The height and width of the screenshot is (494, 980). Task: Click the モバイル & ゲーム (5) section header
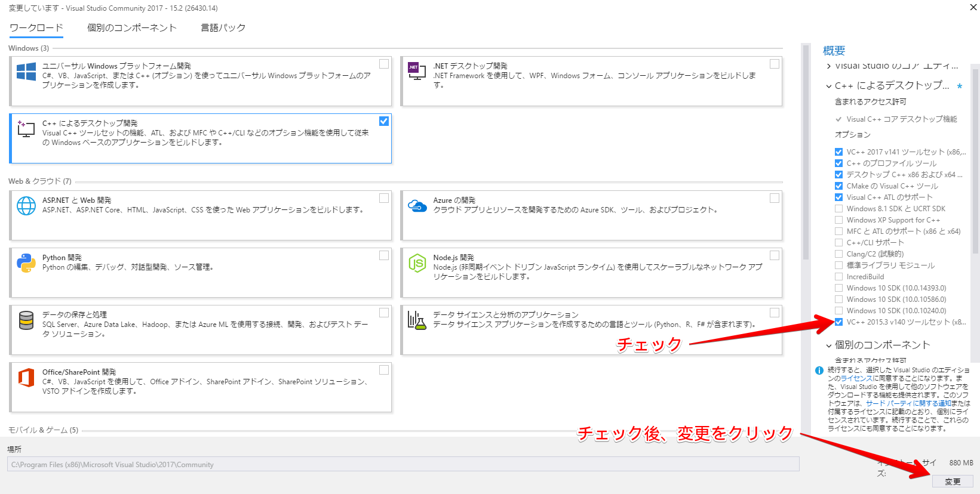coord(43,430)
